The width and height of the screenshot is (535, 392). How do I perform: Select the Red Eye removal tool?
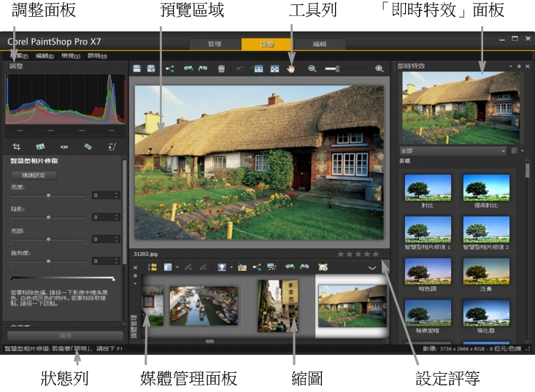click(63, 146)
